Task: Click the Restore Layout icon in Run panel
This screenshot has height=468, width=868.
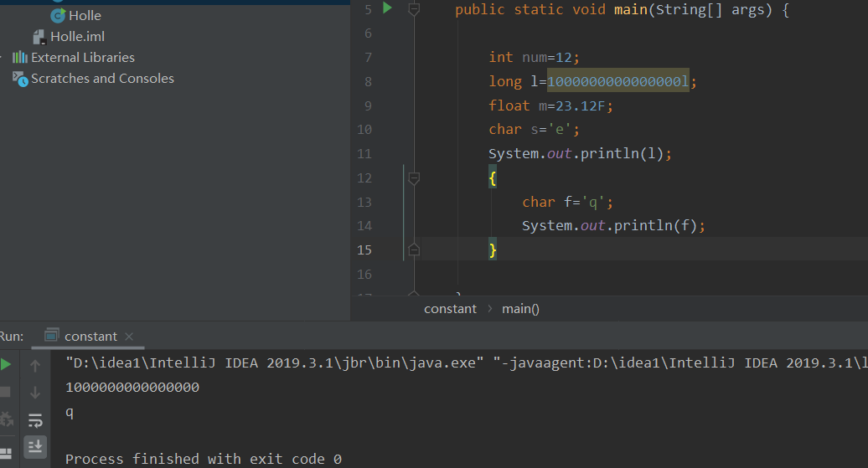Action: click(x=6, y=454)
